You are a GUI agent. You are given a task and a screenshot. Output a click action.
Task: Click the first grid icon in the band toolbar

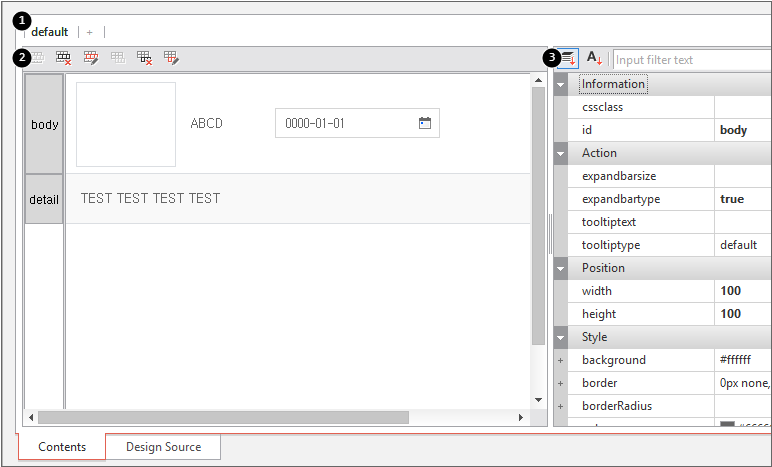(x=37, y=58)
